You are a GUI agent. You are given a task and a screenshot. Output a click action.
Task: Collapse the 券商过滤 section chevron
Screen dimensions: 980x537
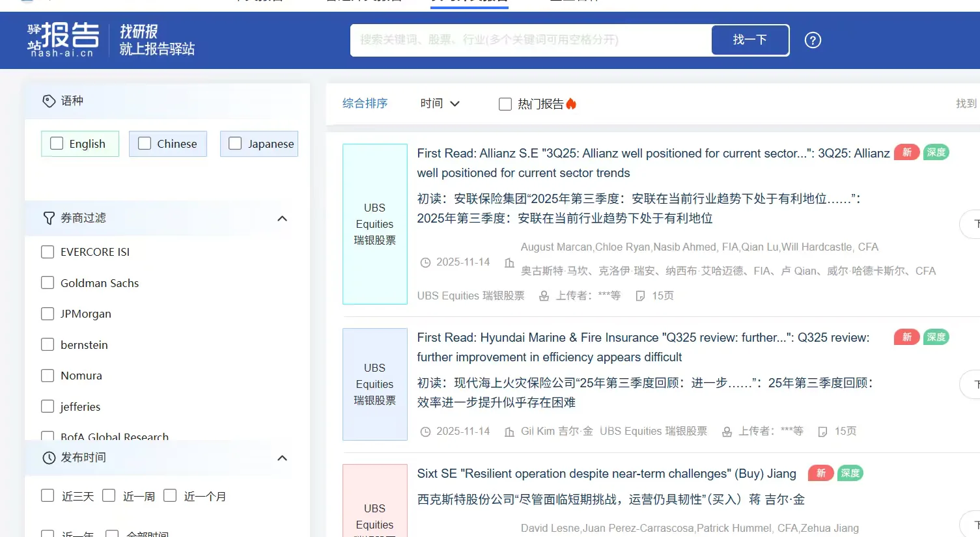click(282, 218)
